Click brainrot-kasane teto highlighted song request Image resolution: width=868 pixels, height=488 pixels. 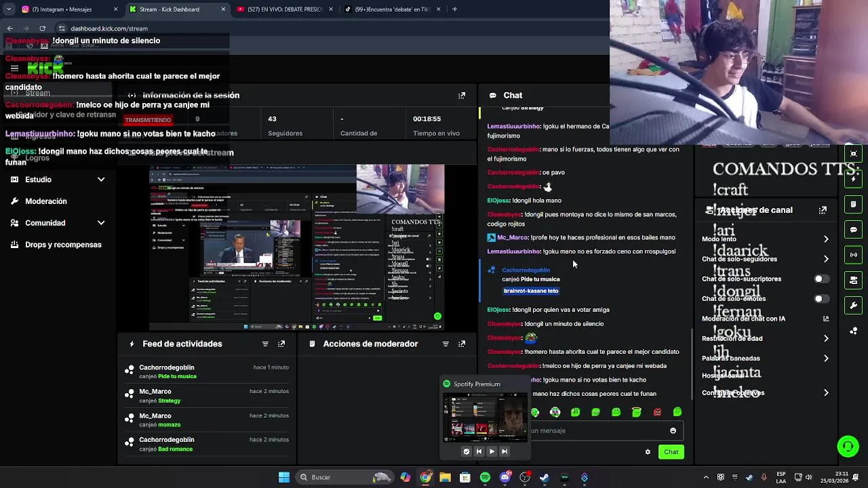pyautogui.click(x=531, y=291)
